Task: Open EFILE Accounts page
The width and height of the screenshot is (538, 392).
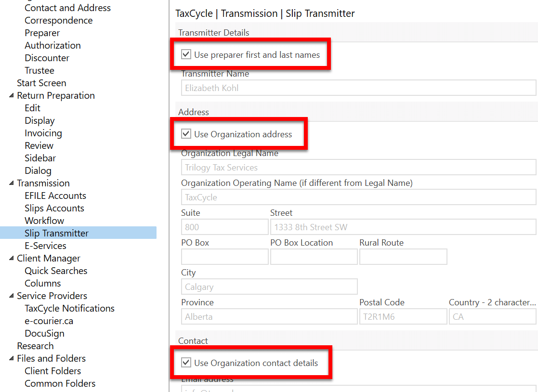Action: pos(55,196)
